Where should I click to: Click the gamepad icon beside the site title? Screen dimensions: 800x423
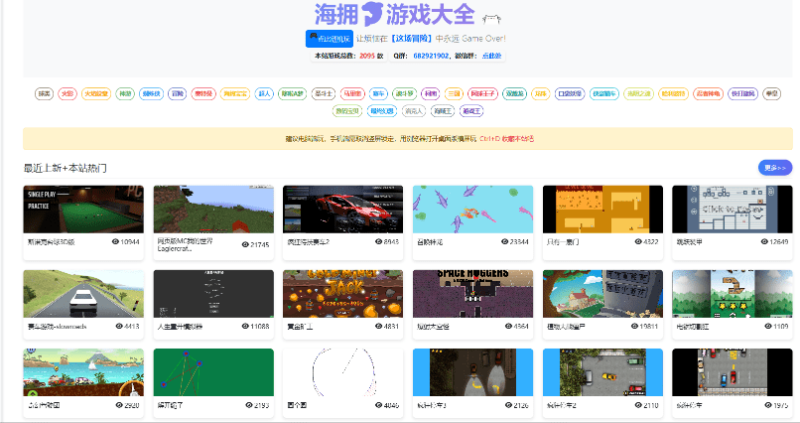[x=490, y=16]
